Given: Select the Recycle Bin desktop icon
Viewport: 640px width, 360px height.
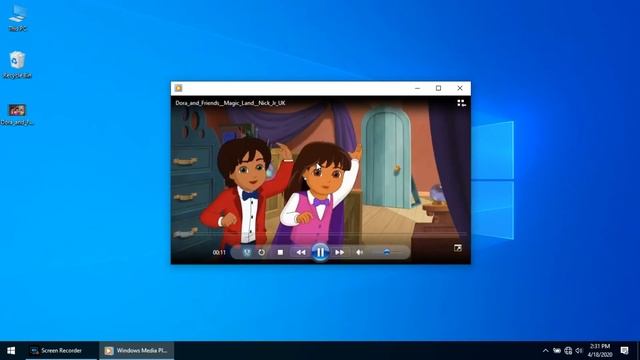Looking at the screenshot, I should [17, 64].
